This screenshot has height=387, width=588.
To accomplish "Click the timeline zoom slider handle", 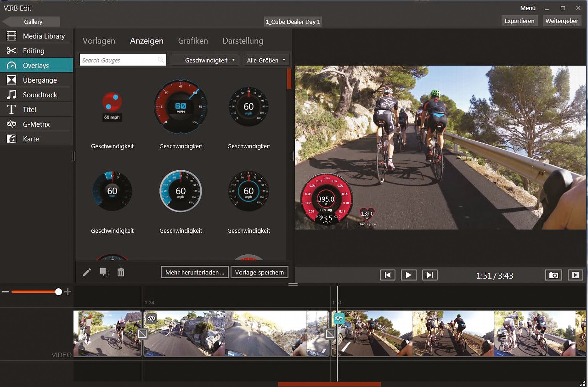I will [59, 292].
